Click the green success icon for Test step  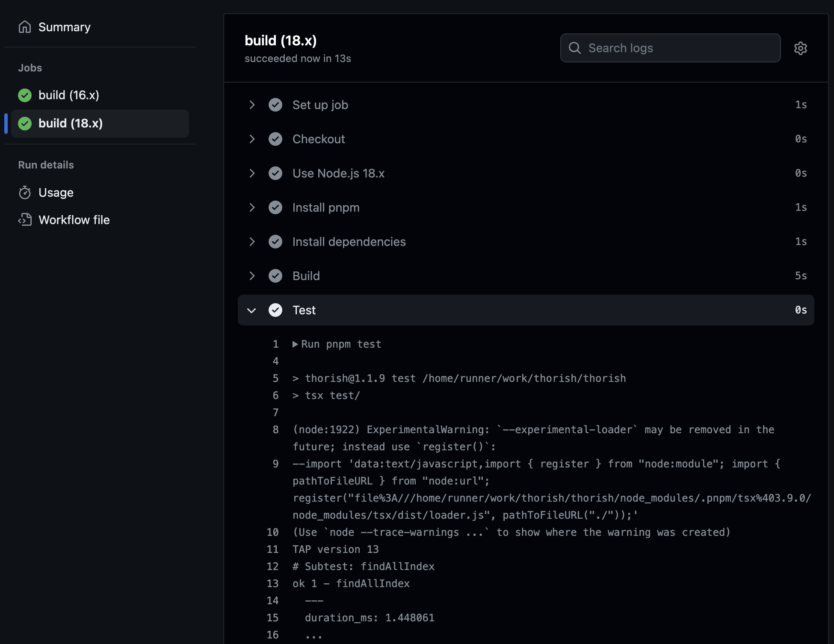[x=275, y=310]
